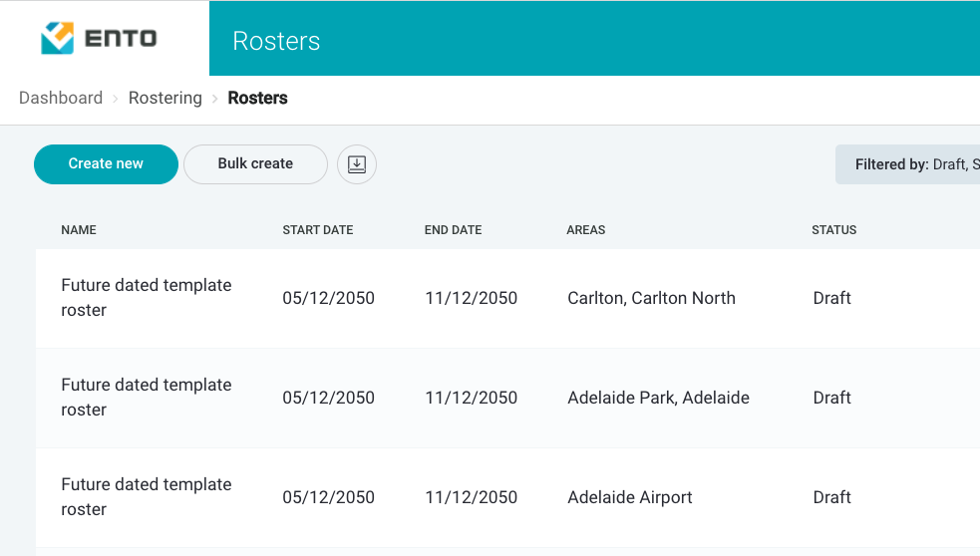This screenshot has width=980, height=556.
Task: Go to the Rostering breadcrumb link
Action: 165,98
